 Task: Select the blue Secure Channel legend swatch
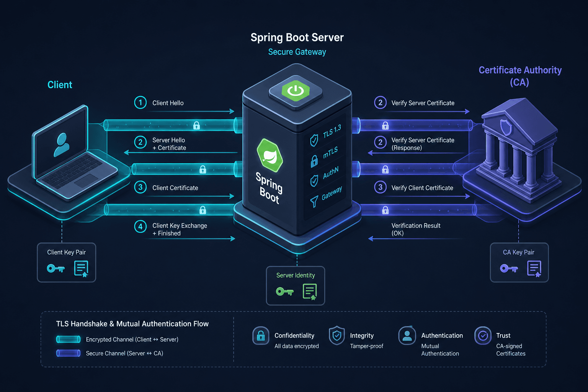pyautogui.click(x=69, y=353)
